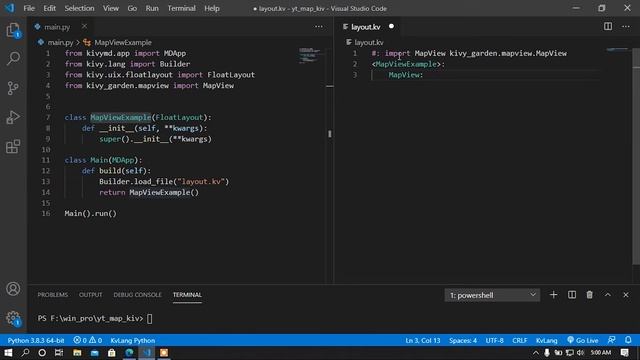Click Go Live status bar button
The image size is (640, 360).
pyautogui.click(x=582, y=340)
